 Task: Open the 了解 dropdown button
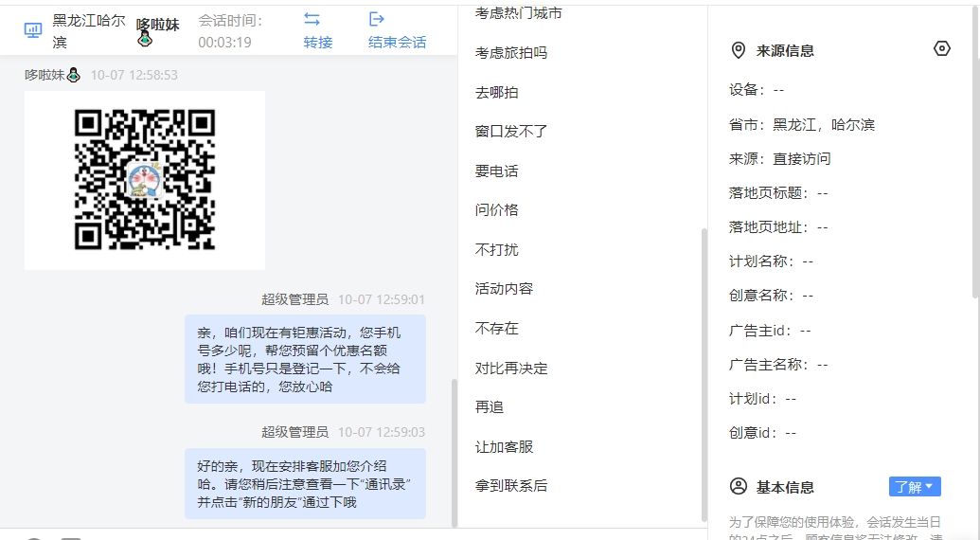point(915,487)
